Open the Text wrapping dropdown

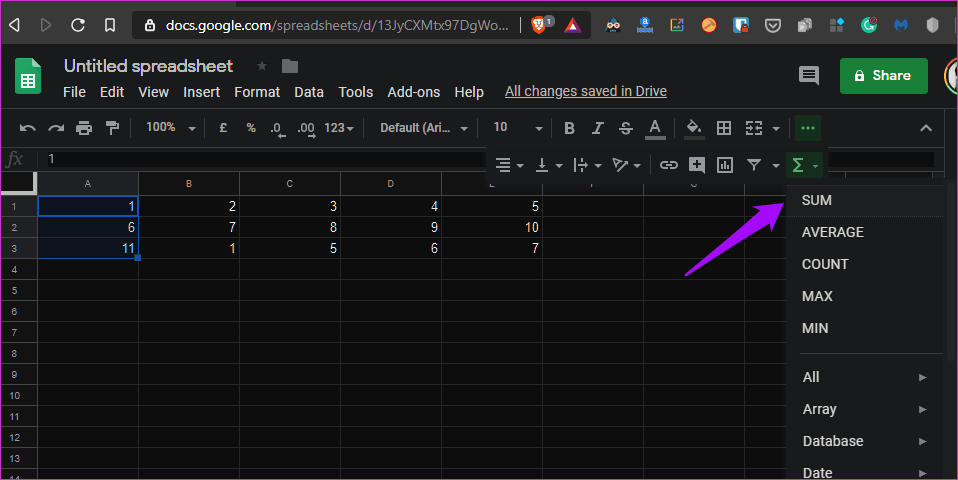click(587, 165)
